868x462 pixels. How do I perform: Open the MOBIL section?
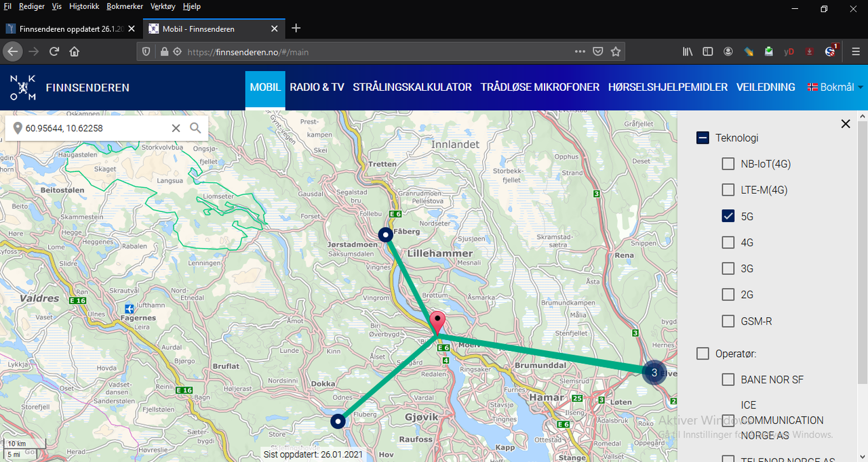tap(265, 87)
